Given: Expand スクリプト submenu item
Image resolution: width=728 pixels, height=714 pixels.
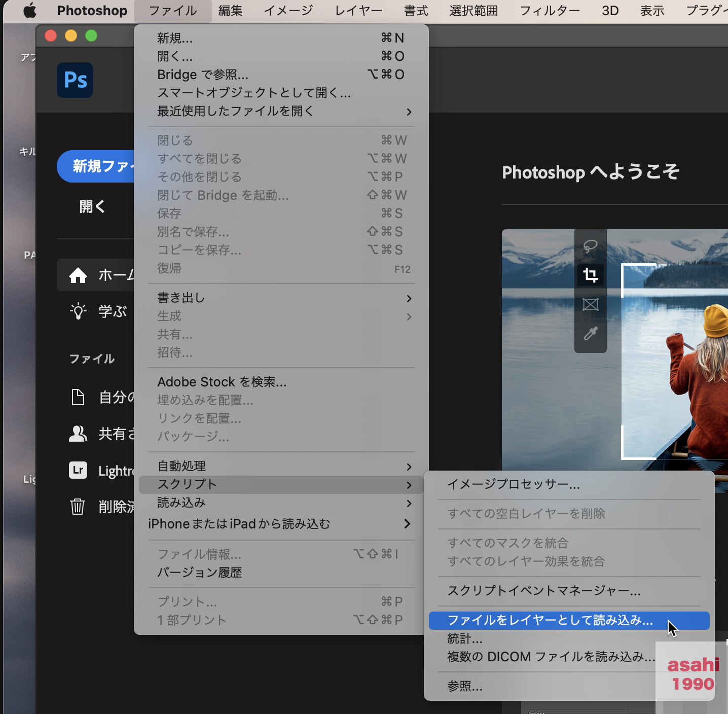Looking at the screenshot, I should click(x=281, y=485).
